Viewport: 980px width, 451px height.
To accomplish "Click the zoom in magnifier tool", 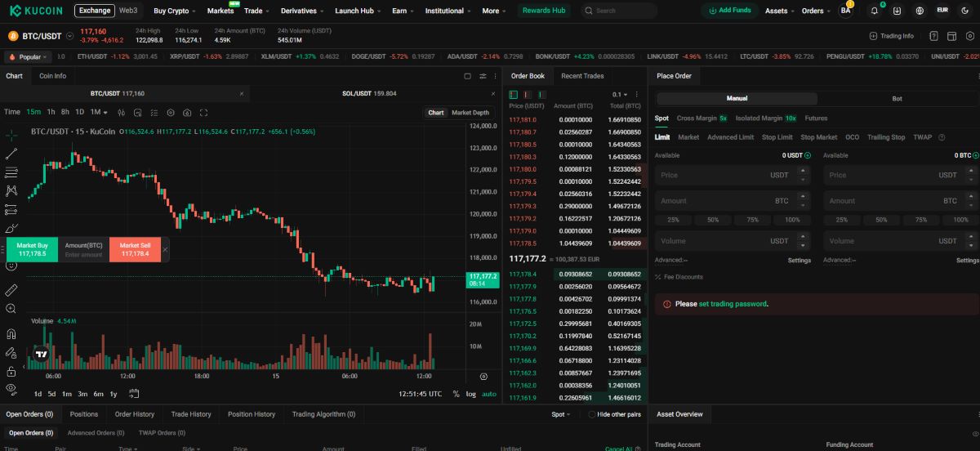I will click(x=11, y=309).
